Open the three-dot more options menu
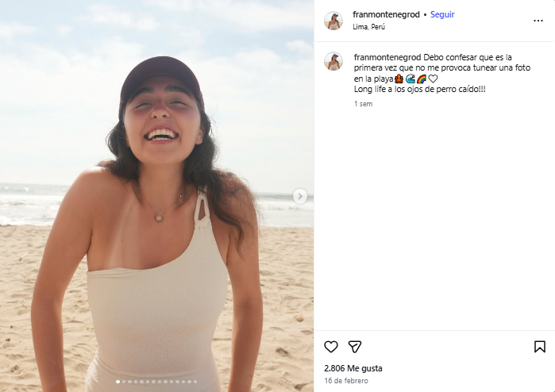 [539, 20]
